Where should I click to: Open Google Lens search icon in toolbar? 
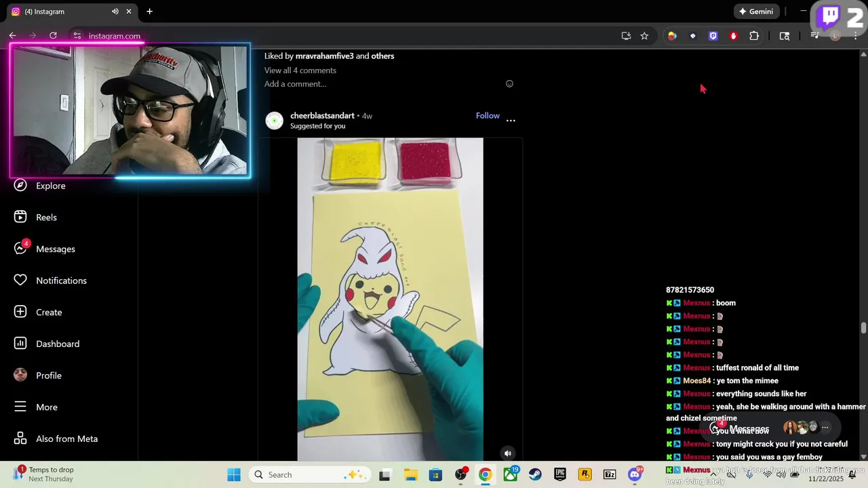[x=785, y=36]
